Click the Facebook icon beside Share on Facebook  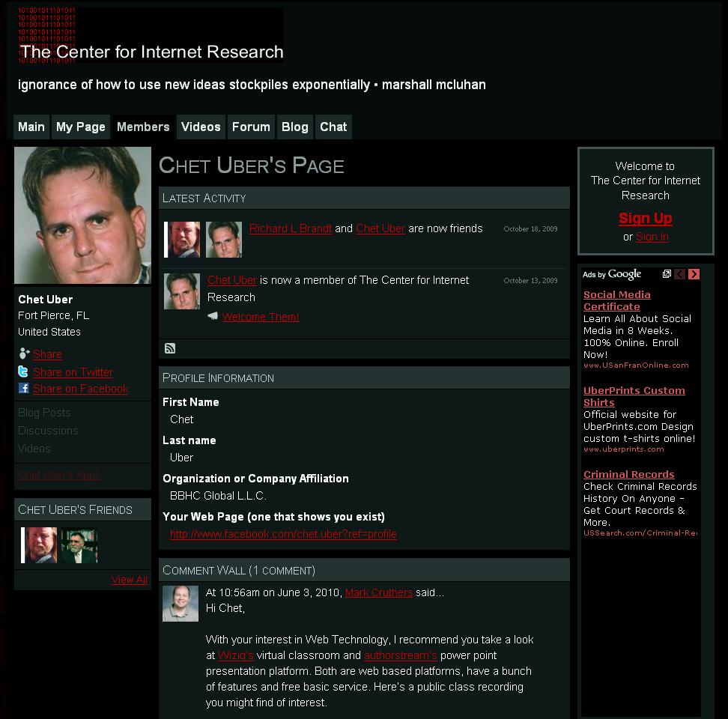(x=24, y=388)
